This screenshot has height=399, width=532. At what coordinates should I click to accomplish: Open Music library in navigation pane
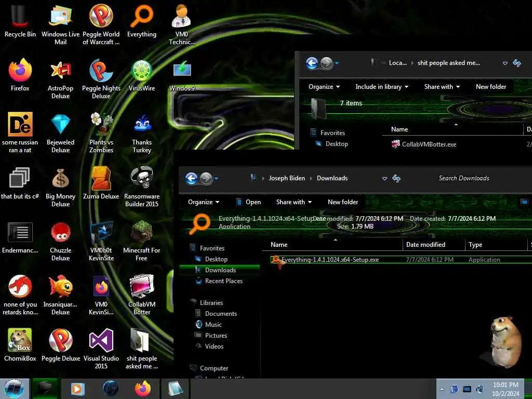tap(213, 325)
